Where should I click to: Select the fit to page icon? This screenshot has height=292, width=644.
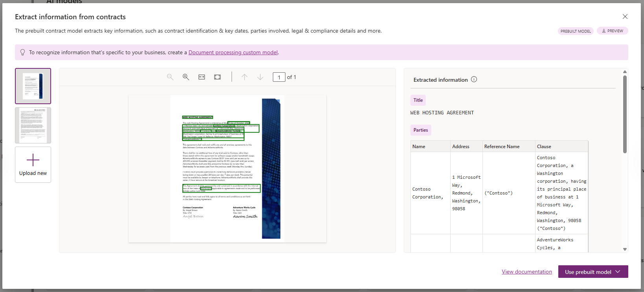(x=217, y=77)
